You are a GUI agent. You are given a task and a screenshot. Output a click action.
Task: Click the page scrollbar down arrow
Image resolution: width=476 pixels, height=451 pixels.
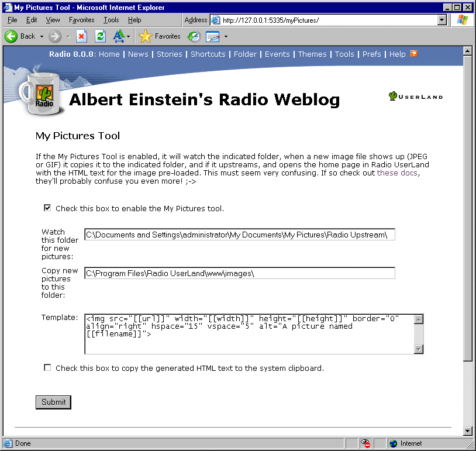[x=467, y=431]
